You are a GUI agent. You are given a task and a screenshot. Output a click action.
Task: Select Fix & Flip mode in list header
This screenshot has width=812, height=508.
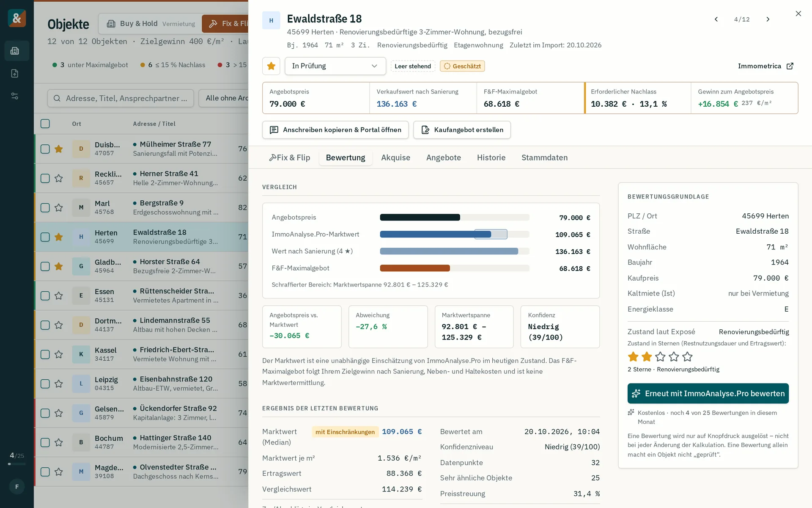225,24
